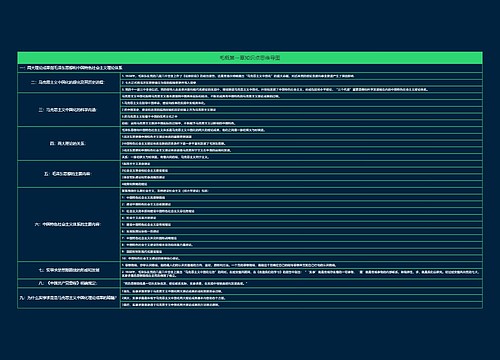Select section 三 heading cell on scientific connotation
The height and width of the screenshot is (360, 500).
[69, 110]
